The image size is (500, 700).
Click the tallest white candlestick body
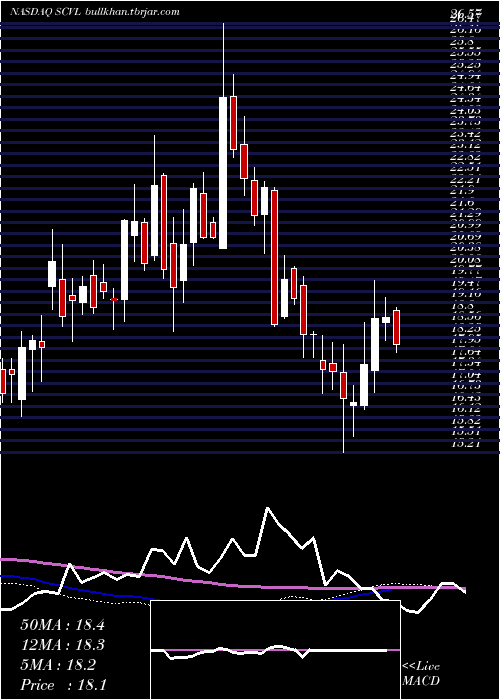(223, 173)
